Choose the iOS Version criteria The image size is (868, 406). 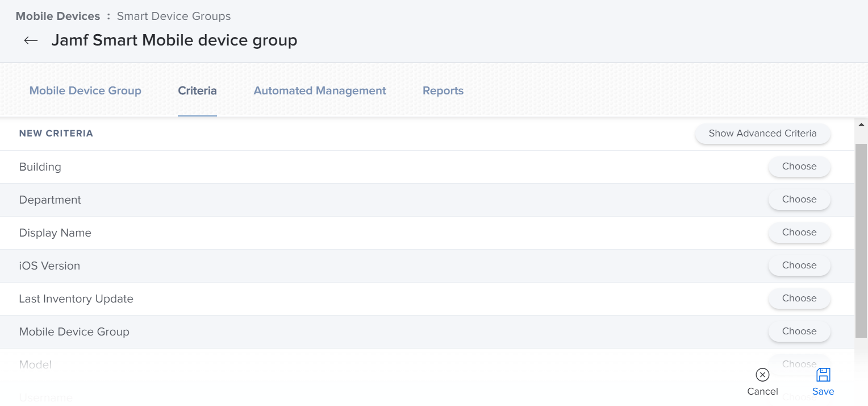799,266
